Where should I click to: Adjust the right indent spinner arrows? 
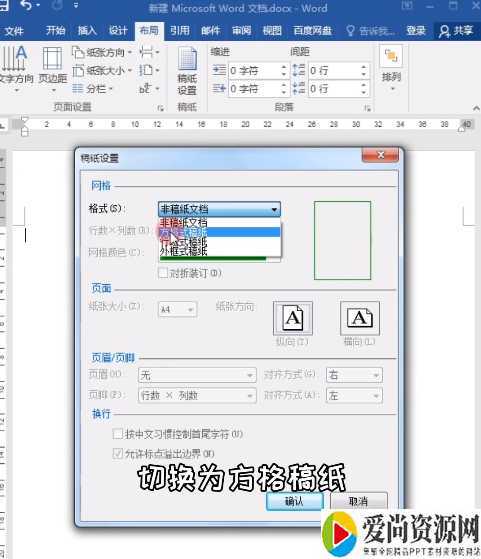pos(284,88)
